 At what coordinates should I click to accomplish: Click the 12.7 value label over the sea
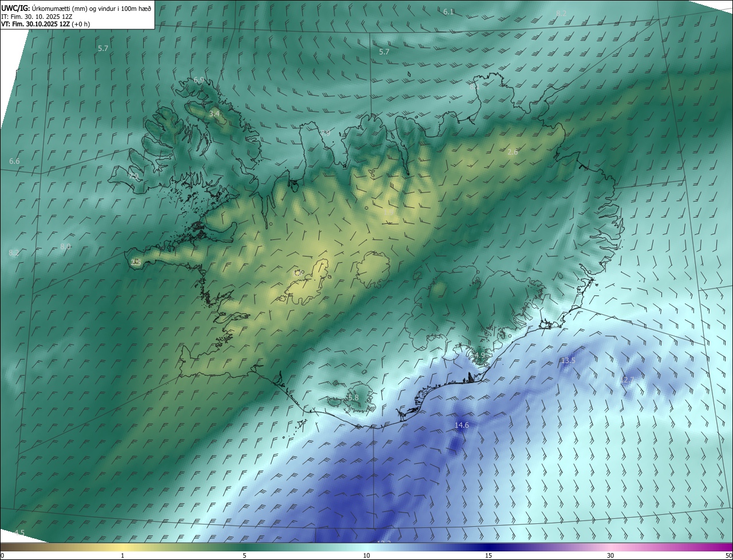(x=628, y=380)
